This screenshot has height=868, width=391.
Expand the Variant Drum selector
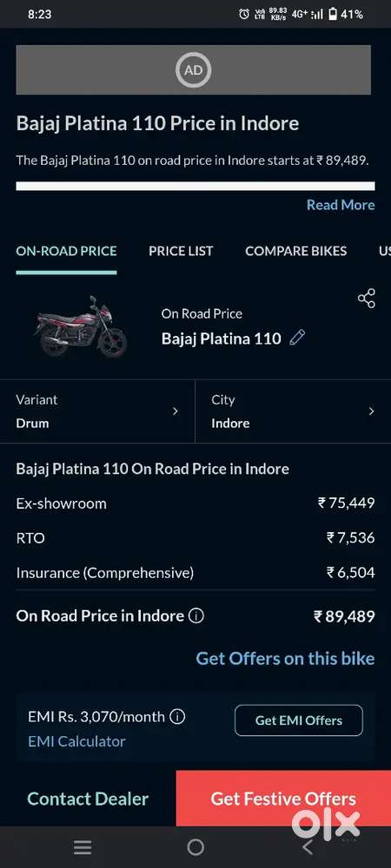pyautogui.click(x=97, y=411)
